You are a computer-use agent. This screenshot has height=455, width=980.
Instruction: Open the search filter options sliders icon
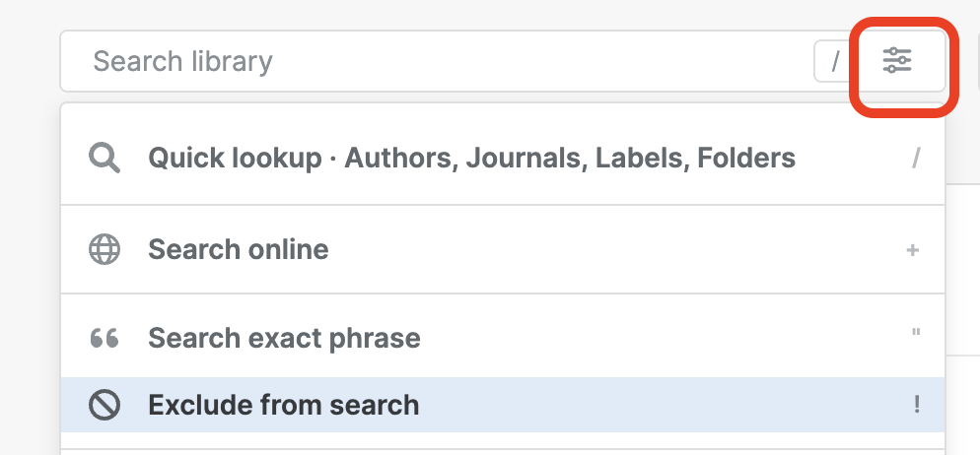pyautogui.click(x=897, y=61)
